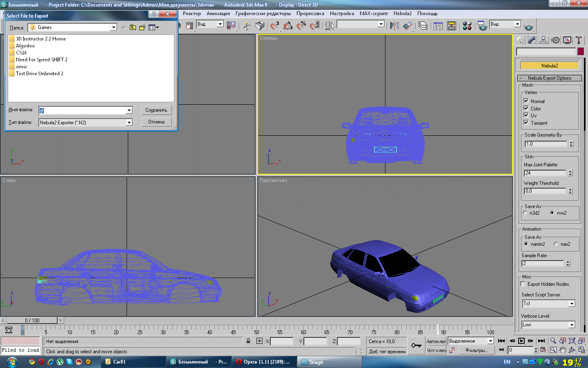Open the Verbose Level Low dropdown

click(x=572, y=325)
